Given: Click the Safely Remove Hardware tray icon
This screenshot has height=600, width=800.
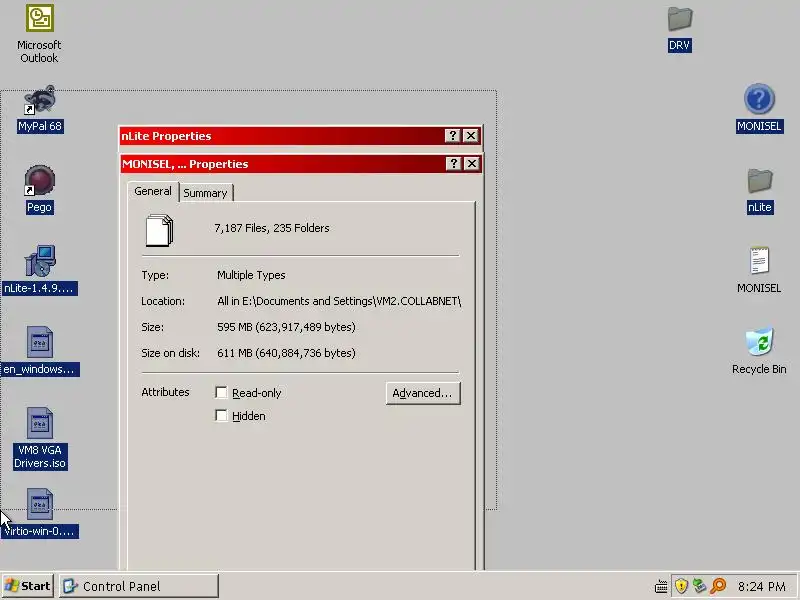Looking at the screenshot, I should pos(699,586).
